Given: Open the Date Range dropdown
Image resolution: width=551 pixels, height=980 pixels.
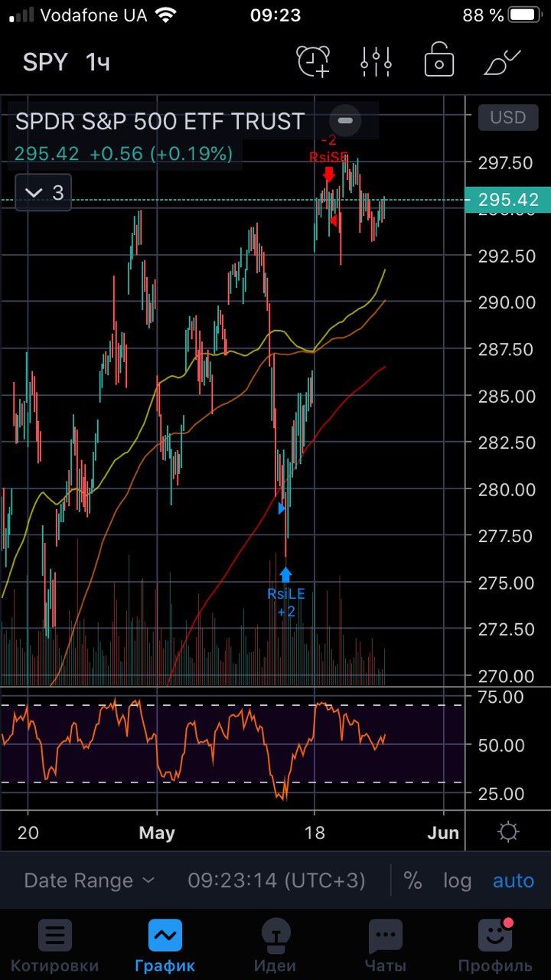Looking at the screenshot, I should coord(89,880).
